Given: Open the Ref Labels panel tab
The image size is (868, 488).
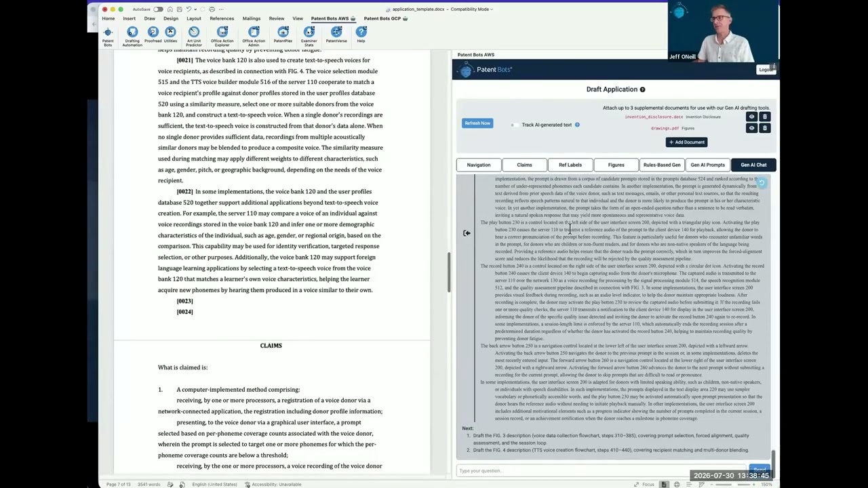Looking at the screenshot, I should pyautogui.click(x=570, y=165).
